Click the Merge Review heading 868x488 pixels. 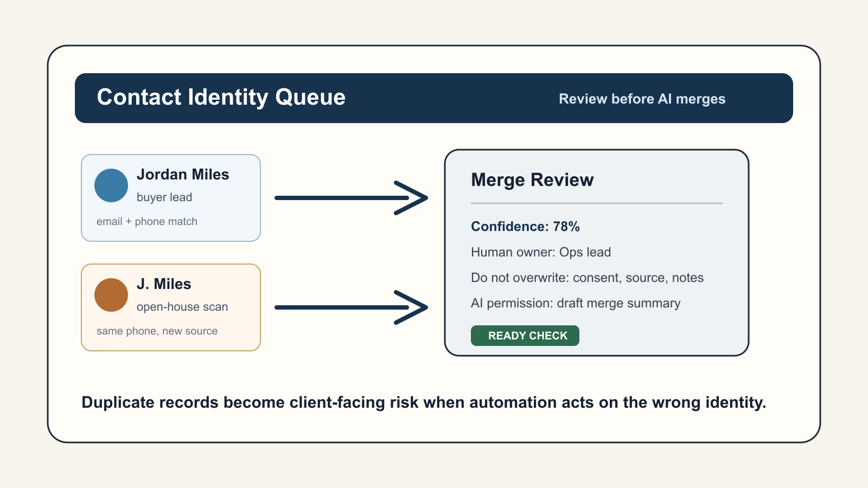[x=532, y=180]
